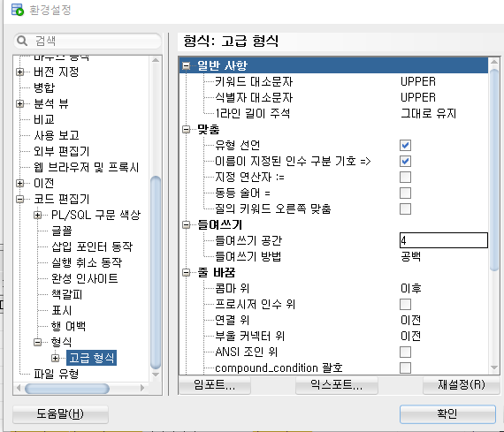This screenshot has height=432, width=504.
Task: Collapse the 들여쓰기 section
Action: [x=186, y=224]
